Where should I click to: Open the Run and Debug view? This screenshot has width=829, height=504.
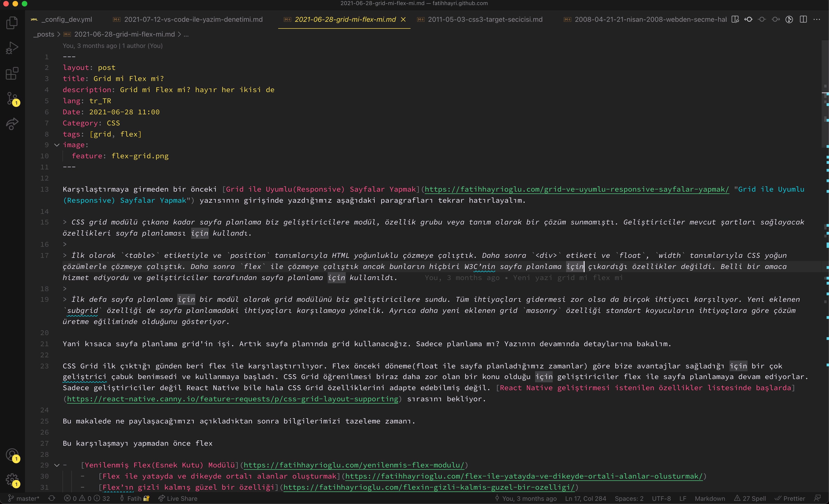point(12,48)
